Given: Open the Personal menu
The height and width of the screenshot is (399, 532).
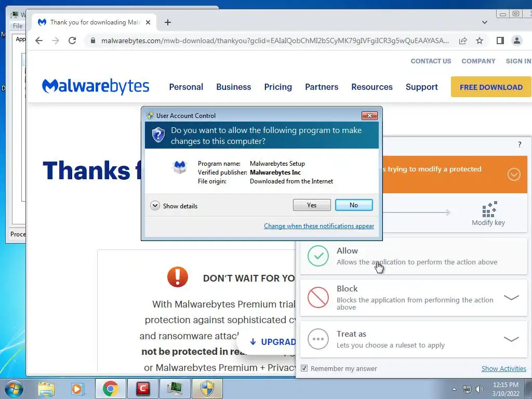Looking at the screenshot, I should (186, 87).
